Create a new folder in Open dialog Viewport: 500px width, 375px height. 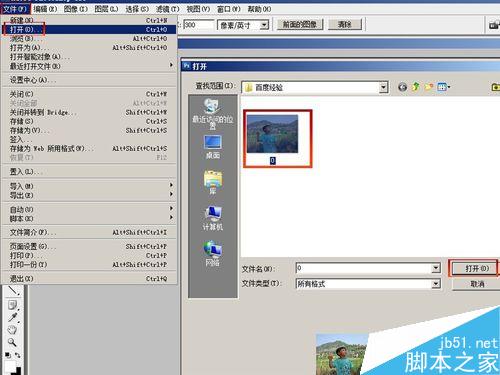(x=429, y=87)
